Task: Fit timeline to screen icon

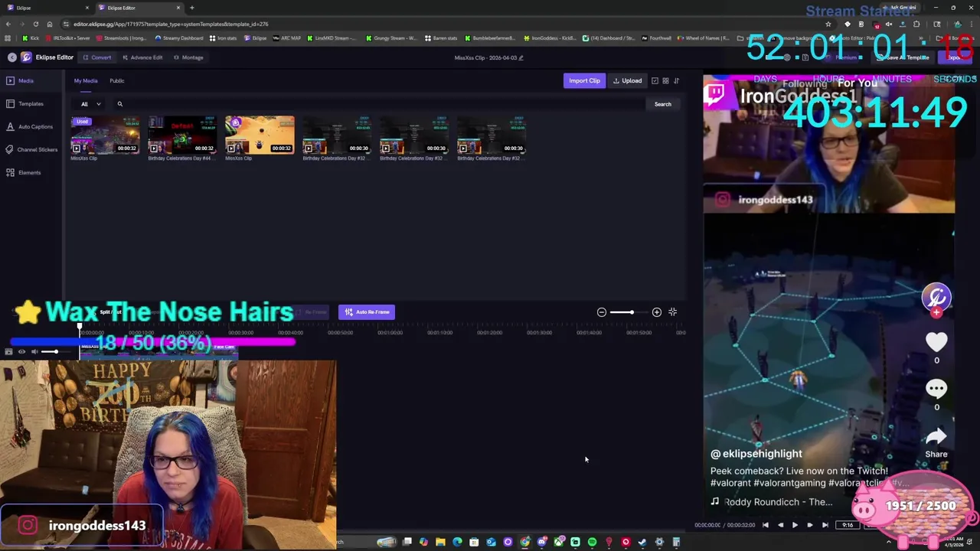Action: tap(672, 312)
